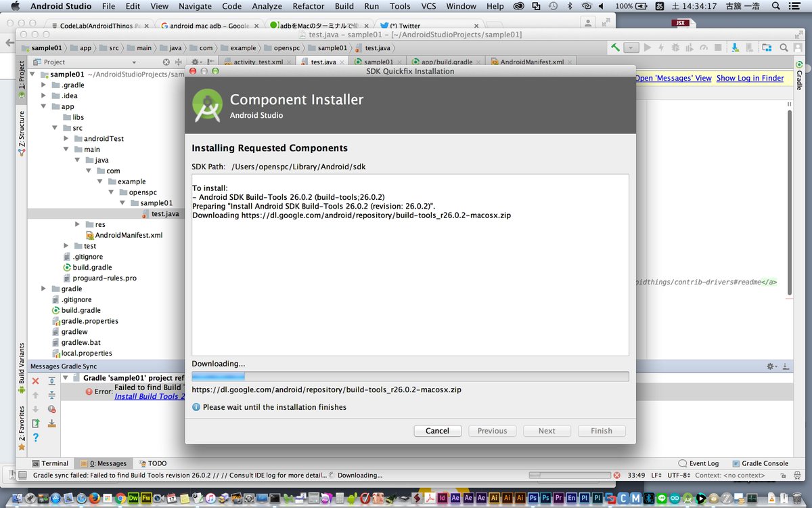Screen dimensions: 812x508
Task: Switch to the 0: Messages tool tab
Action: 104,463
